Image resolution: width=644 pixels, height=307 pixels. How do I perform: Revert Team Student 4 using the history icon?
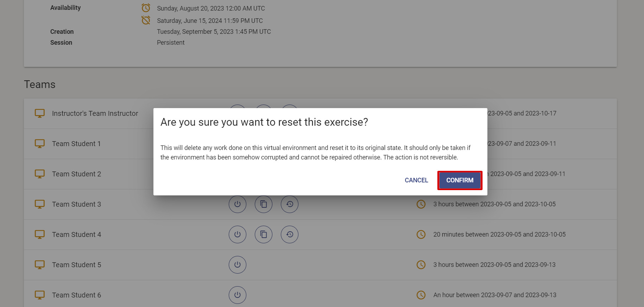pyautogui.click(x=289, y=234)
